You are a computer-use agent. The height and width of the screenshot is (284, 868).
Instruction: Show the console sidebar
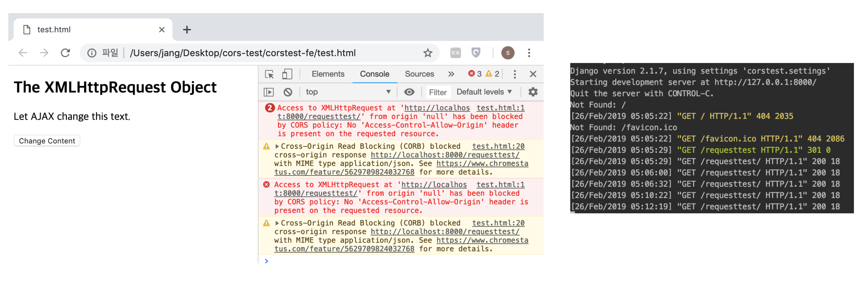click(269, 92)
